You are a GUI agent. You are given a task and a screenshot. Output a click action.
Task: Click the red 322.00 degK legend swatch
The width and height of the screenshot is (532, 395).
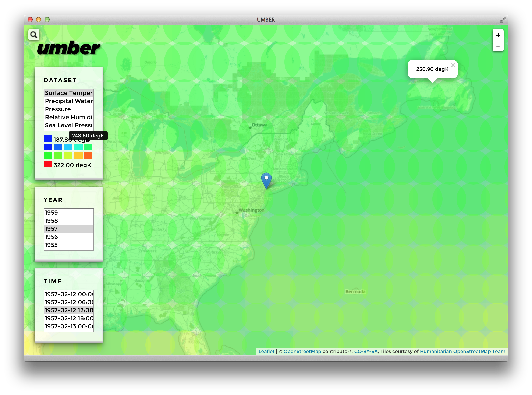pyautogui.click(x=48, y=164)
